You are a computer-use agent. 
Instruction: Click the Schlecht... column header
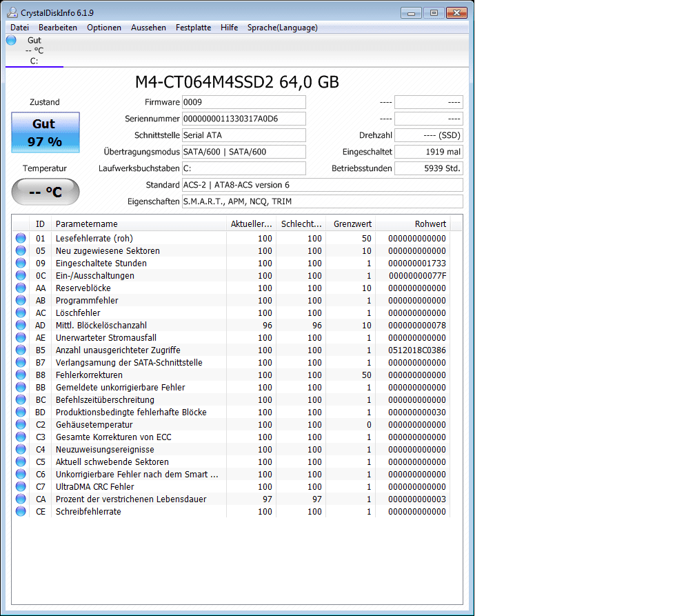pyautogui.click(x=301, y=224)
